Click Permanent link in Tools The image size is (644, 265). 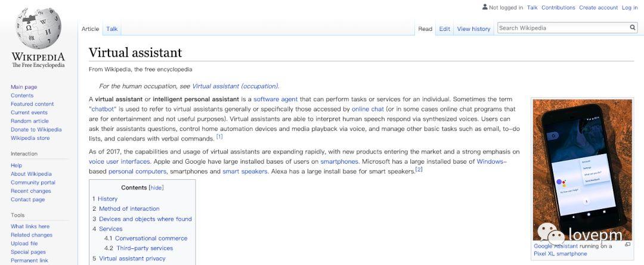click(x=29, y=260)
